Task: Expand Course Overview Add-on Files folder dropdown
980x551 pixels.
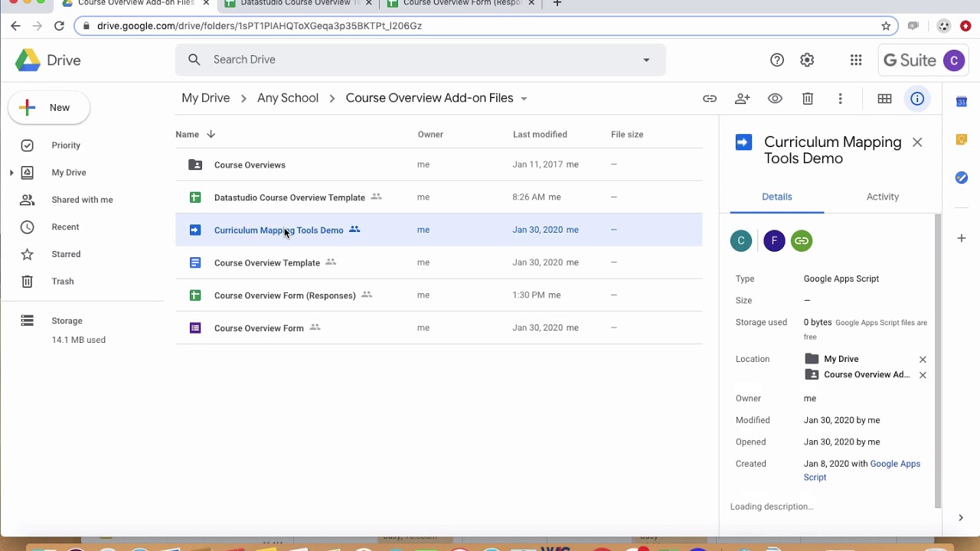Action: pyautogui.click(x=524, y=99)
